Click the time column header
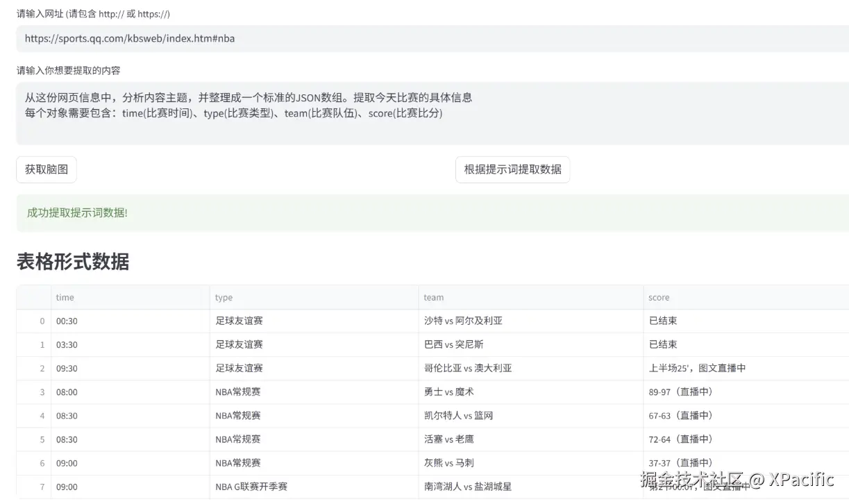 pyautogui.click(x=131, y=297)
